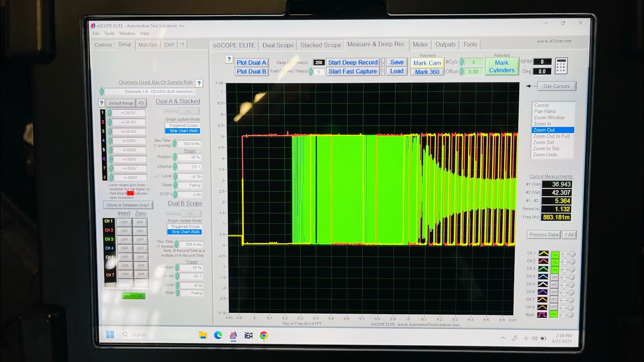The image size is (644, 362).
Task: Change Dual A trigger Channel stepper
Action: click(x=175, y=166)
